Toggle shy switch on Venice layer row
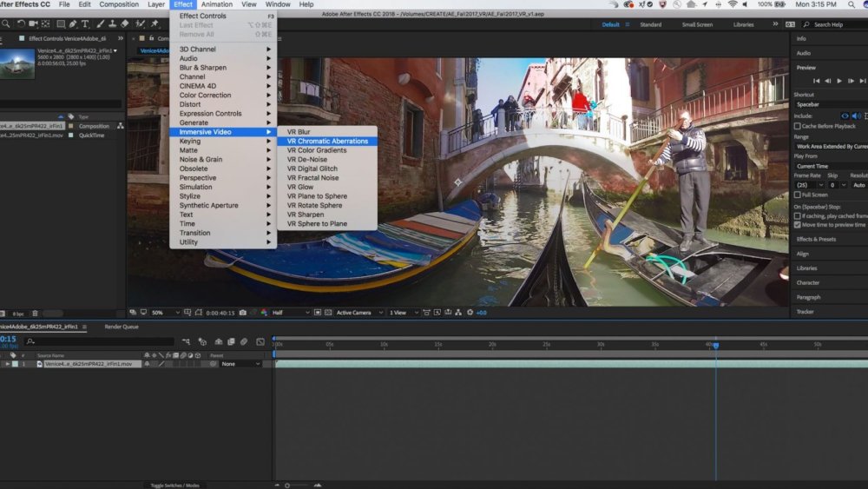 click(x=147, y=365)
